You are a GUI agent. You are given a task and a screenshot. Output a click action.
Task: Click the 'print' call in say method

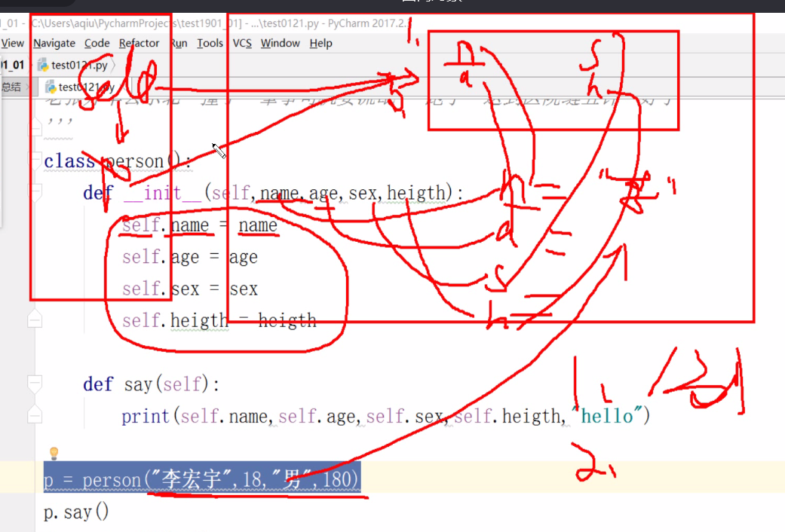[x=146, y=417]
